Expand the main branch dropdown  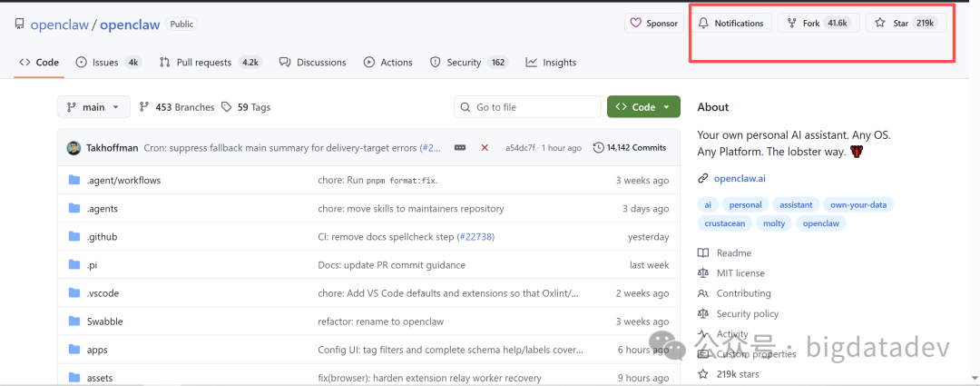[93, 107]
